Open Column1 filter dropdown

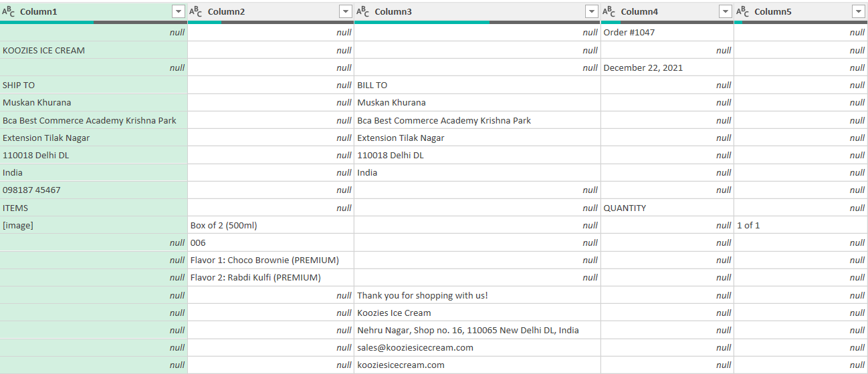click(x=178, y=11)
